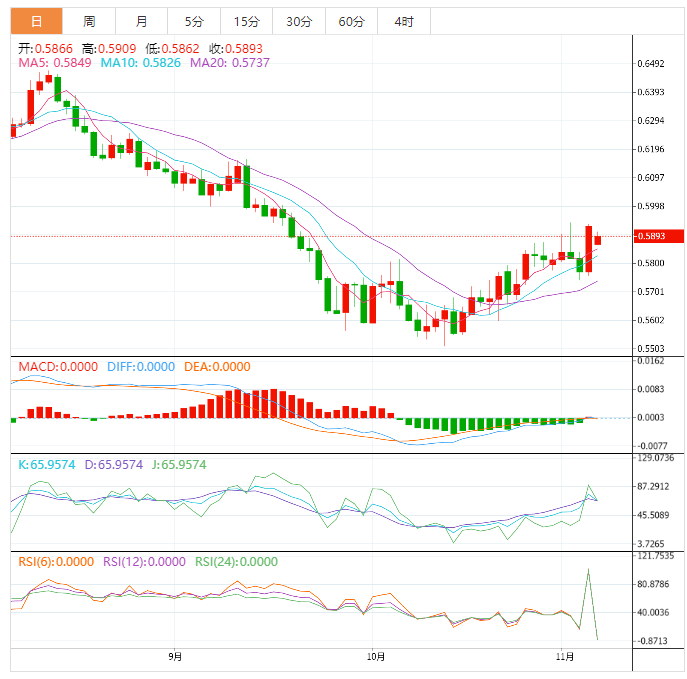Click the D:65.9574 indicator label
This screenshot has width=687, height=679.
(114, 465)
